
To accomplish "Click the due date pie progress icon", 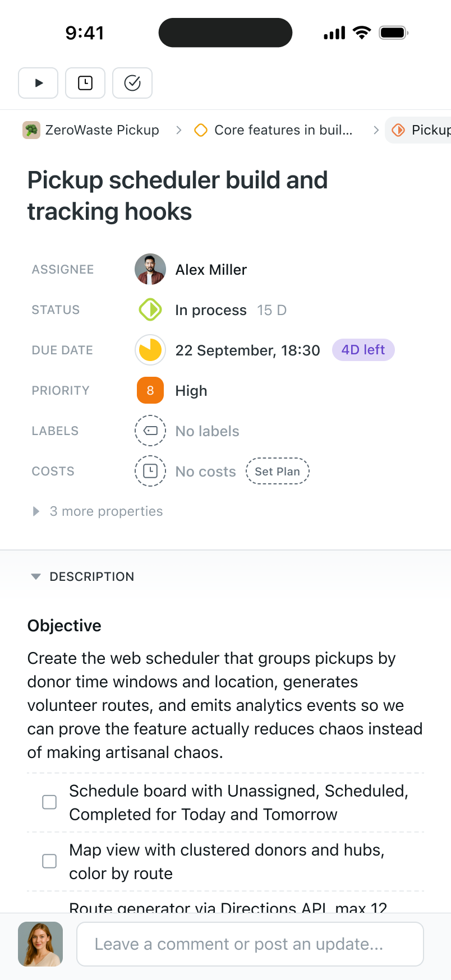I will tap(150, 350).
